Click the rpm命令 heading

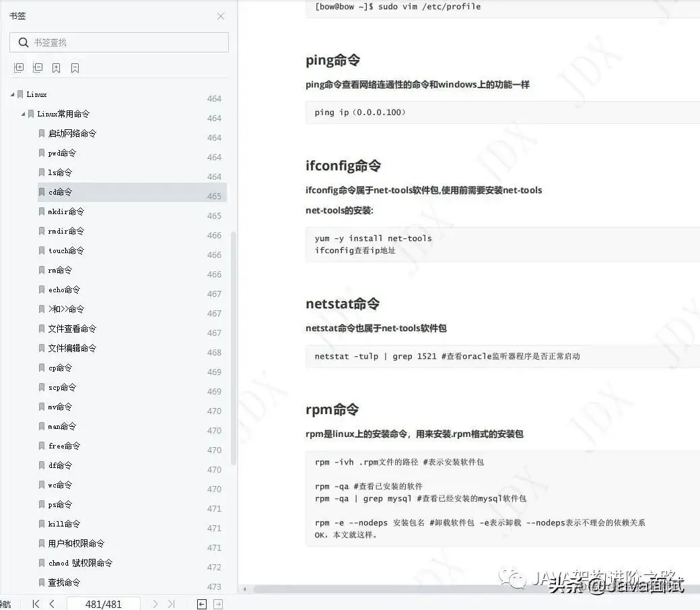point(332,409)
